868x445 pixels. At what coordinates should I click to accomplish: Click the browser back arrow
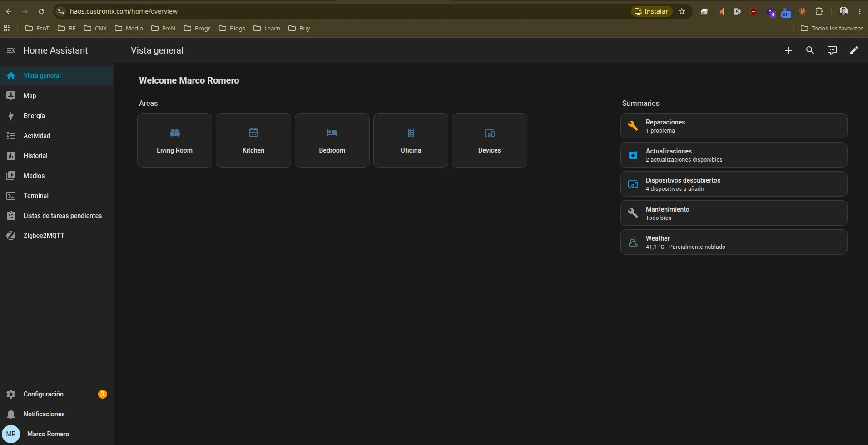9,11
